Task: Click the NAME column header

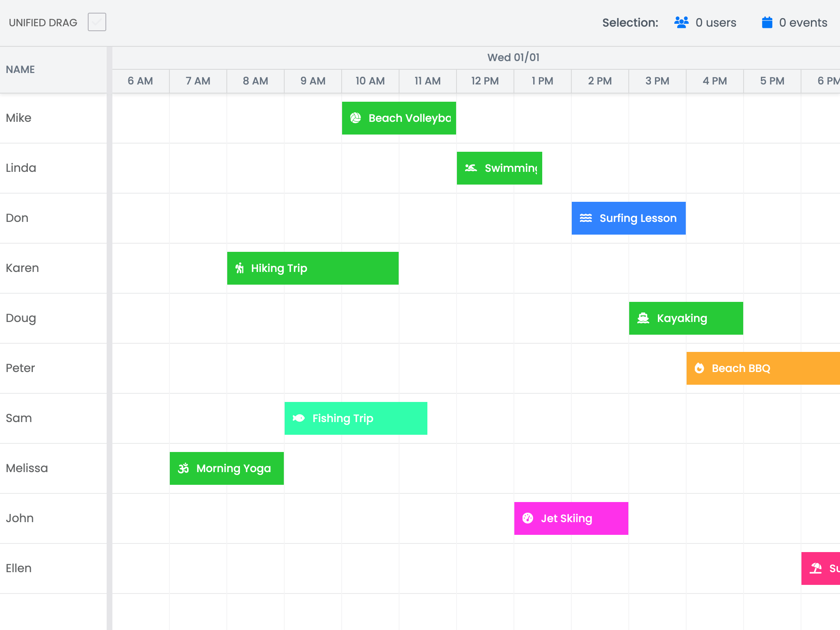Action: (53, 70)
